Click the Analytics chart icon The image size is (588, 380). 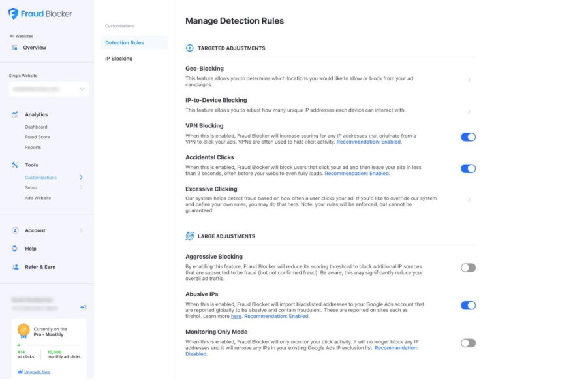coord(14,114)
